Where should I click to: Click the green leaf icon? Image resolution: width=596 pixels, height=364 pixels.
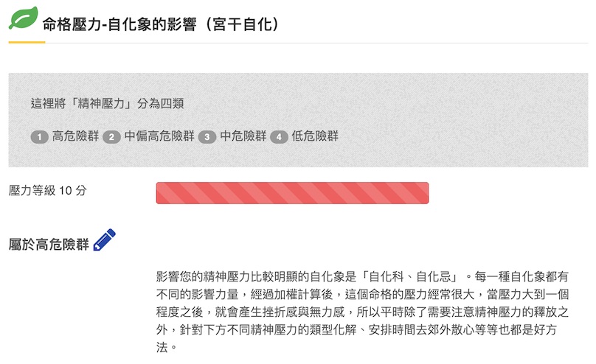[x=23, y=18]
